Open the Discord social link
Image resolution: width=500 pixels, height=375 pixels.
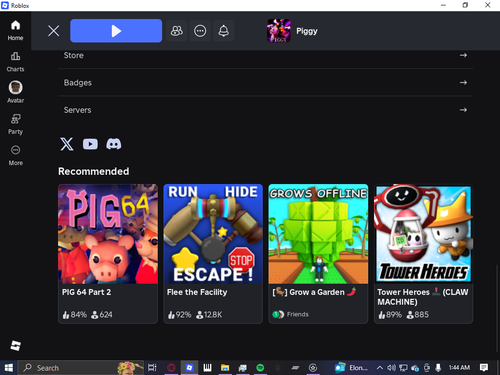pos(114,144)
